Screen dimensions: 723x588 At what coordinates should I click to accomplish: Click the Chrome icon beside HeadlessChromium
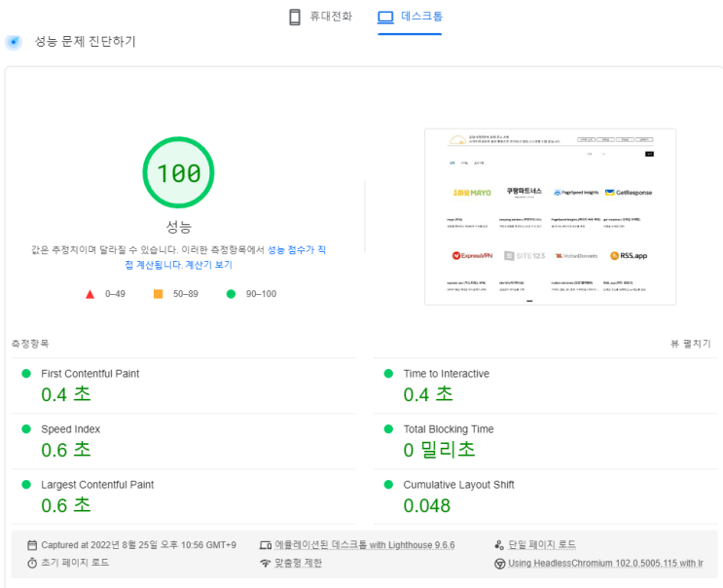pos(499,564)
